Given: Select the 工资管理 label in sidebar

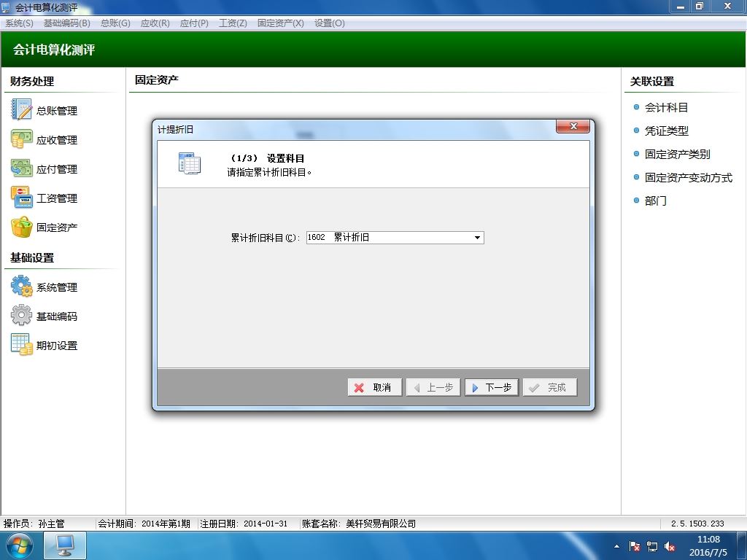Looking at the screenshot, I should point(57,198).
